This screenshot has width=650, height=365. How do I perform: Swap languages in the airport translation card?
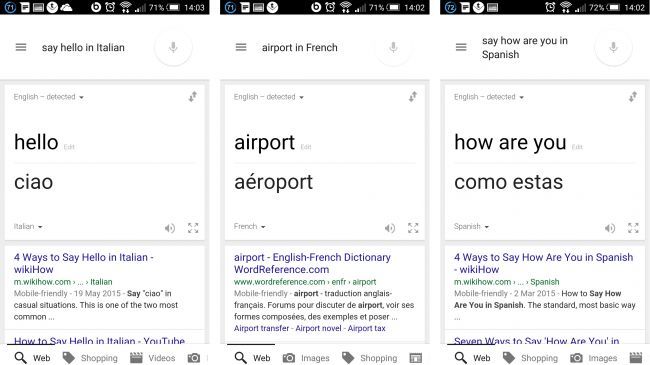point(413,97)
